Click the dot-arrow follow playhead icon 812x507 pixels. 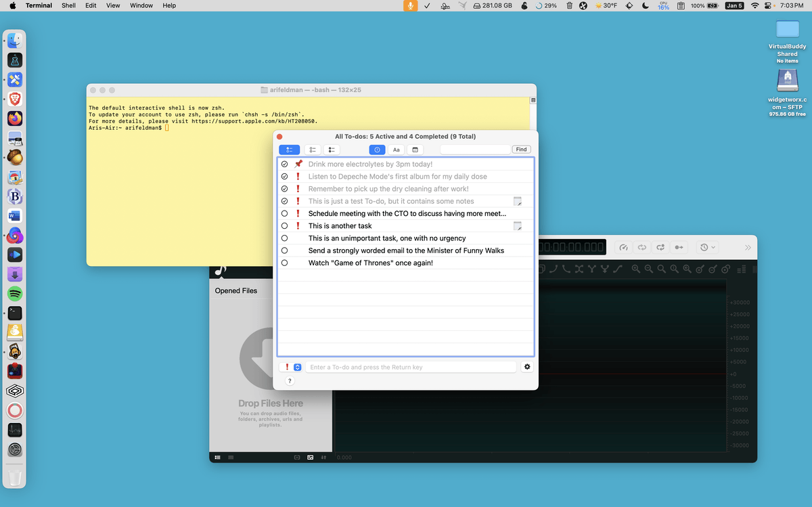(x=679, y=247)
